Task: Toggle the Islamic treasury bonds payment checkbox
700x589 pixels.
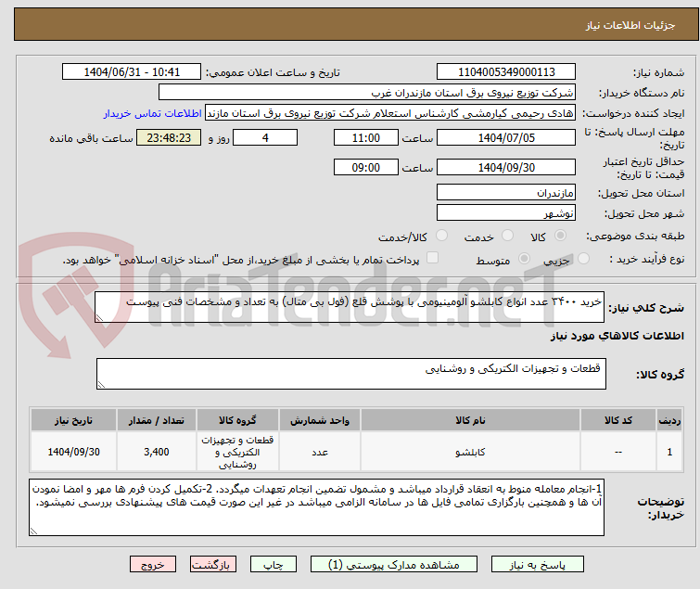Action: pyautogui.click(x=432, y=258)
